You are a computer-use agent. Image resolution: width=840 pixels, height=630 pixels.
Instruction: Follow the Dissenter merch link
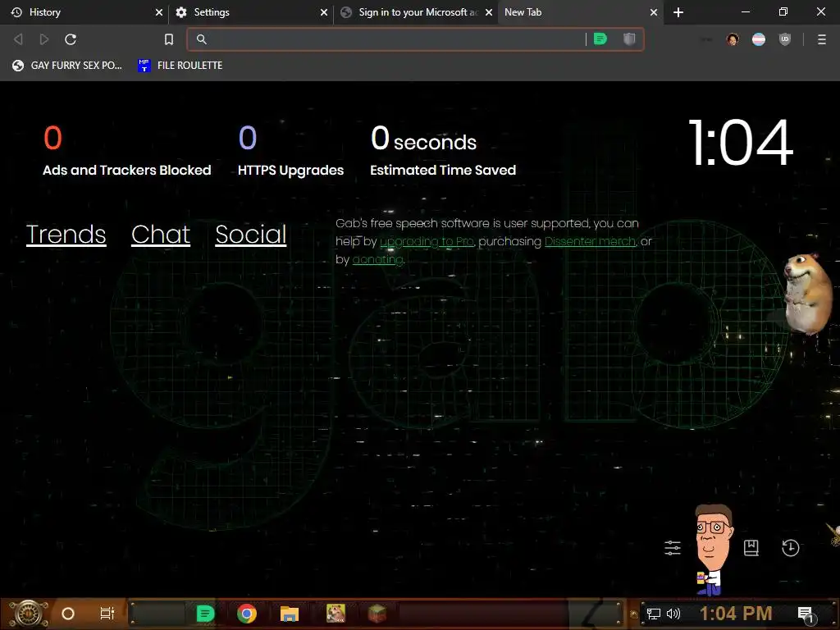pos(590,242)
